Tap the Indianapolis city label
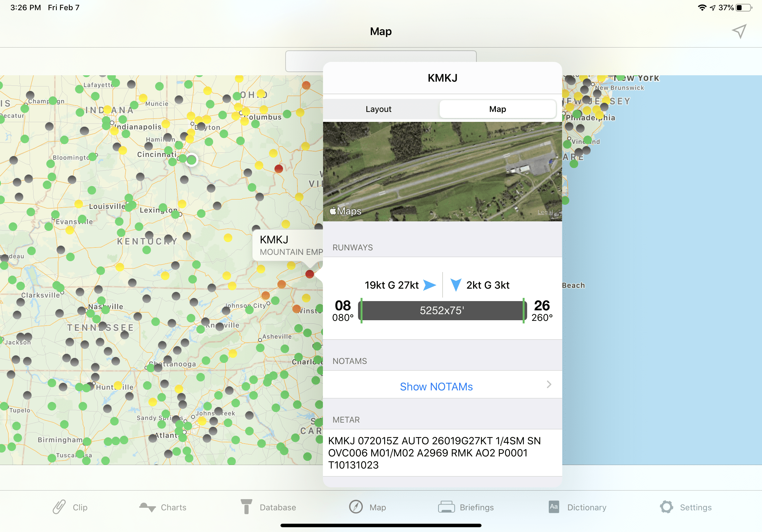762x532 pixels. tap(138, 127)
